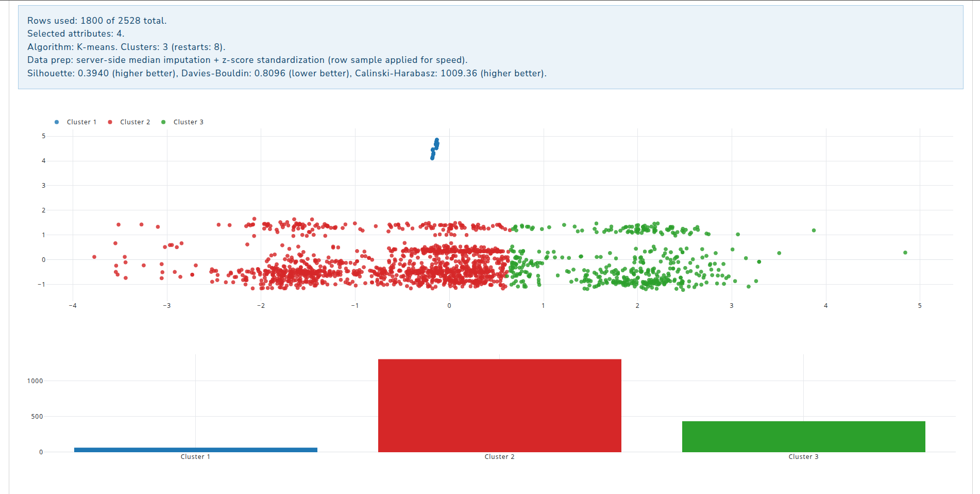Click the far-right green outlier point near x=5
The height and width of the screenshot is (494, 980).
click(x=905, y=253)
